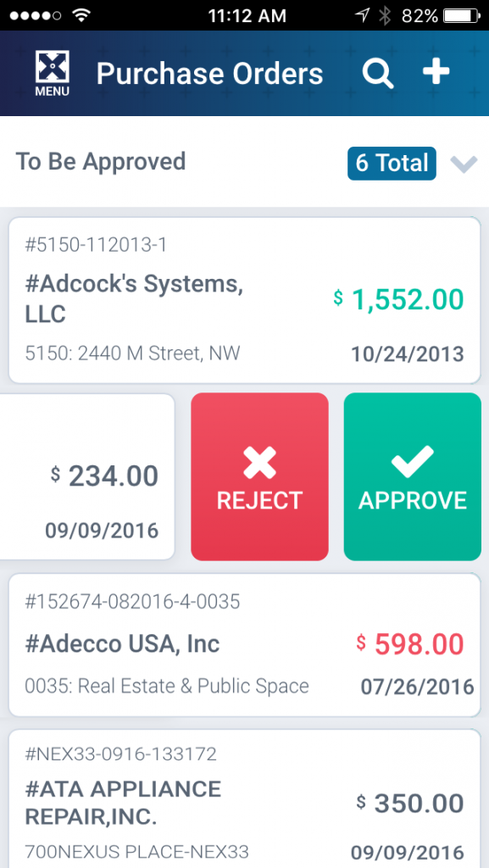This screenshot has height=868, width=489.
Task: Open the ATA APPLIANCE REPAIR,INC. order
Action: 244,798
